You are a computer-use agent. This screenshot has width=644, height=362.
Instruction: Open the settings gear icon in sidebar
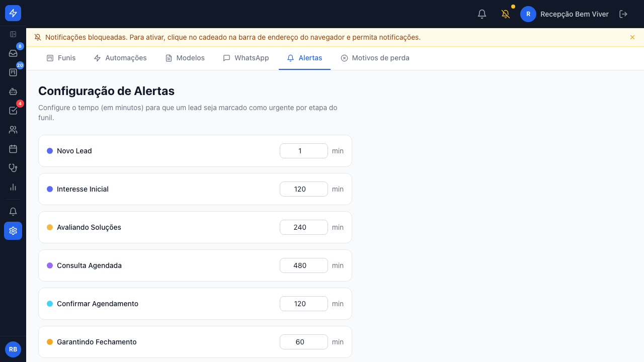pyautogui.click(x=13, y=231)
